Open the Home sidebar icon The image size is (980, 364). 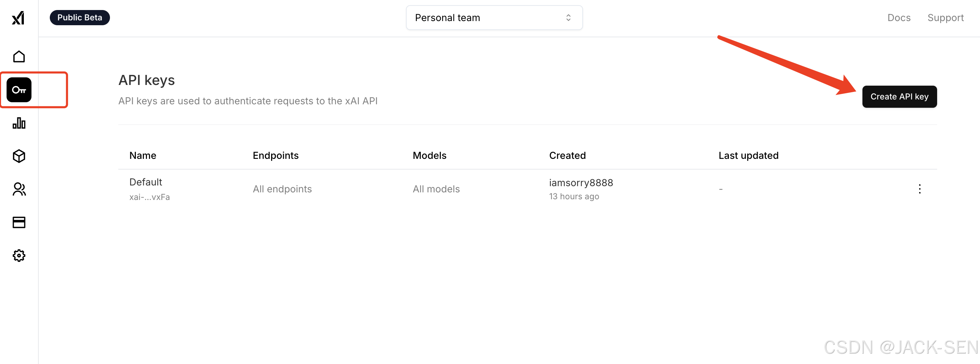pos(19,57)
